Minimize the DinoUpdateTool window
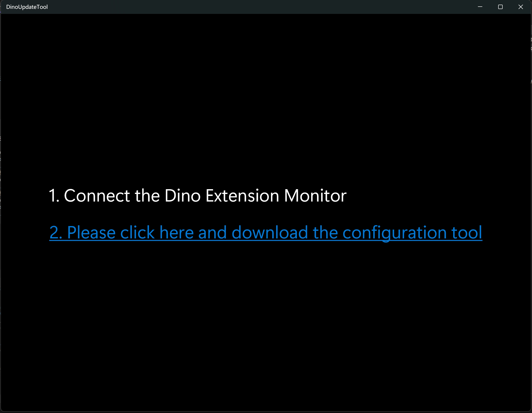Screen dimensions: 532x413 (x=480, y=7)
